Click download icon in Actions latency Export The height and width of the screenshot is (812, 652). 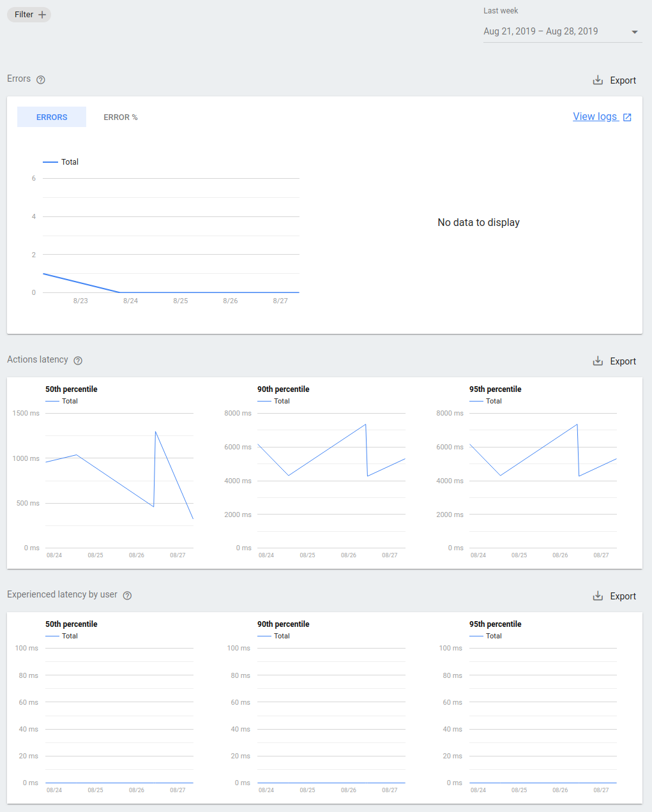tap(598, 361)
